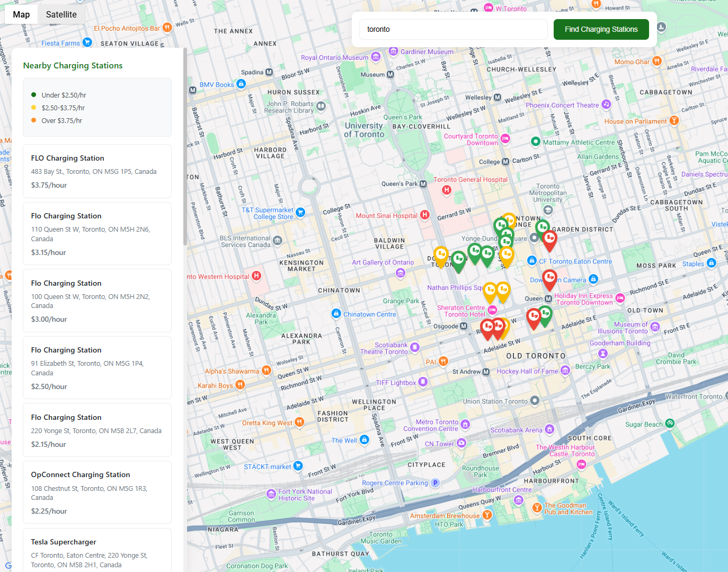Click yellow charger pin left of Downtown Toronto label
Image resolution: width=728 pixels, height=572 pixels.
pos(441,256)
